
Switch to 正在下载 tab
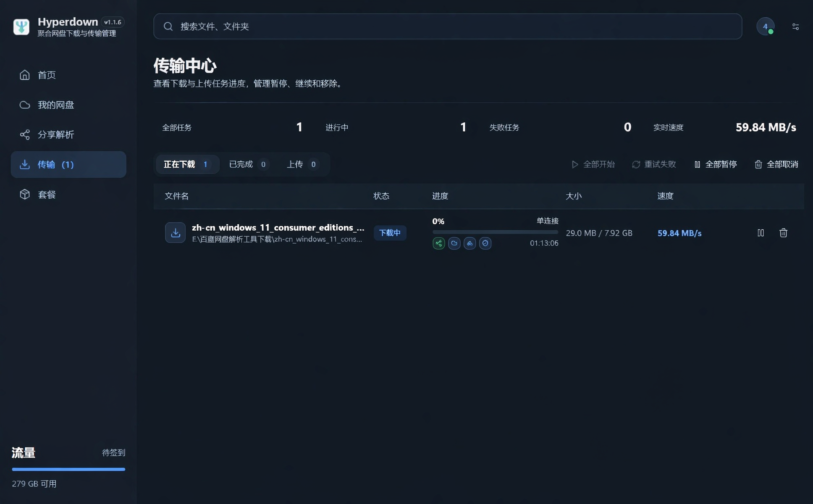coord(187,164)
